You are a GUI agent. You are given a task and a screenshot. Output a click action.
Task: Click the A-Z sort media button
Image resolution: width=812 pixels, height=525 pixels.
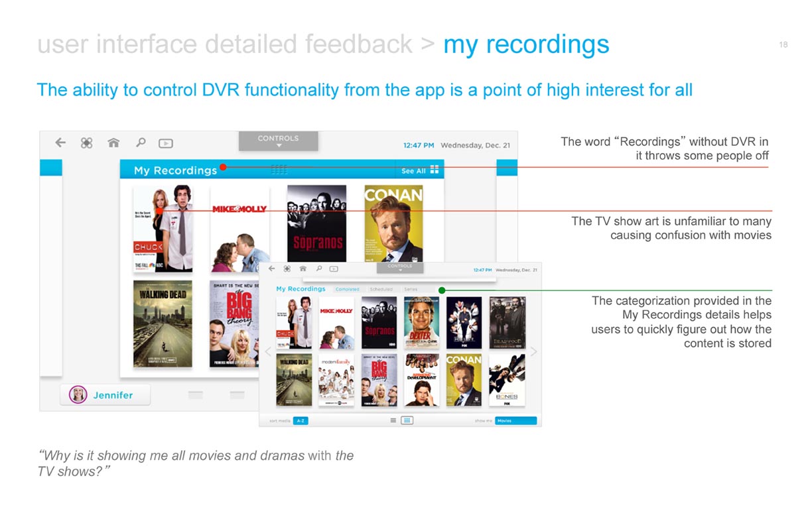tap(301, 420)
